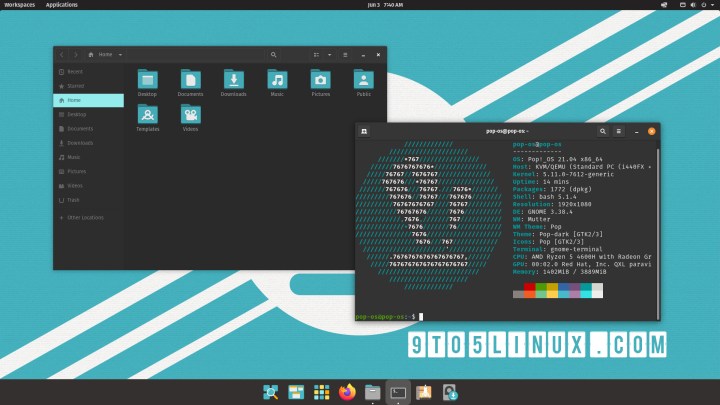Select Starred in the sidebar
This screenshot has width=720, height=405.
tap(89, 86)
